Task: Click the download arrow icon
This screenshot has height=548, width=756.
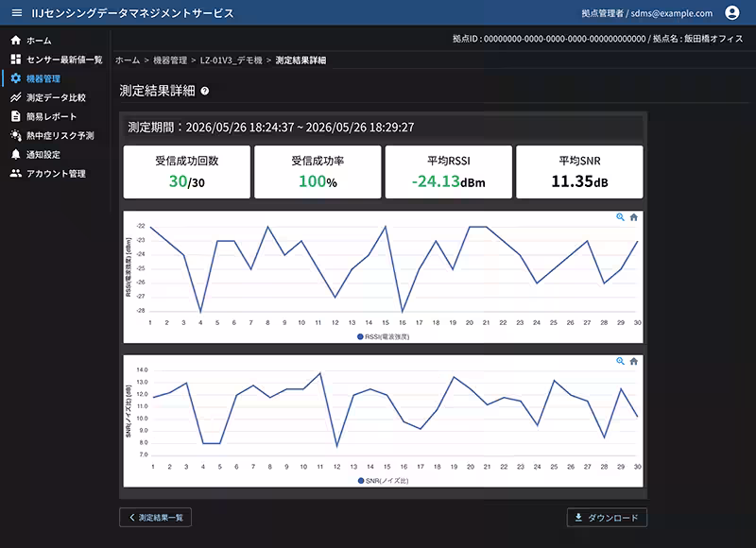Action: 578,518
